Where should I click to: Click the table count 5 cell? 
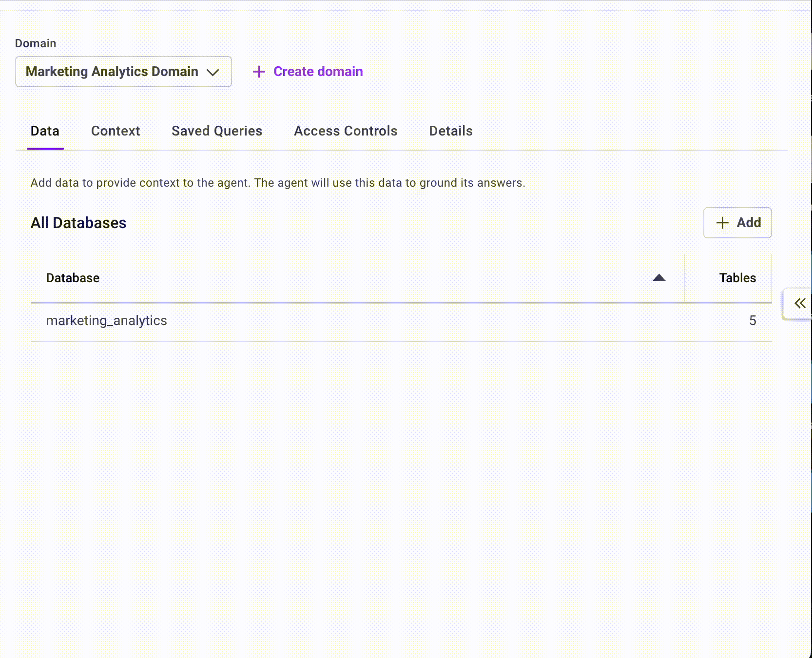(x=753, y=321)
